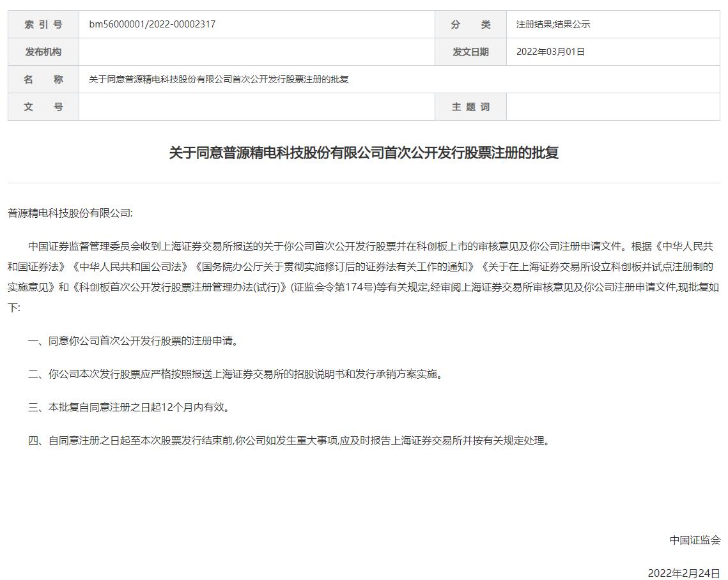Image resolution: width=728 pixels, height=580 pixels.
Task: Click the 分类 header cell
Action: [x=470, y=24]
